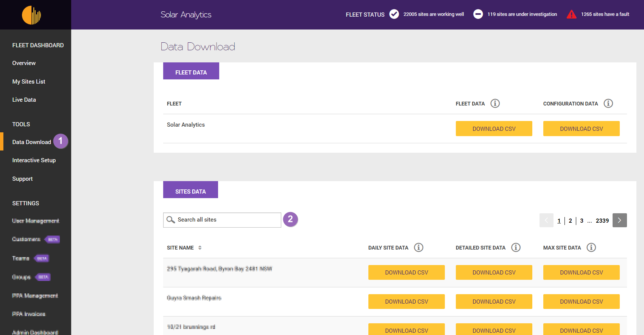Click the sites working well checkmark icon
The height and width of the screenshot is (335, 644).
click(394, 14)
